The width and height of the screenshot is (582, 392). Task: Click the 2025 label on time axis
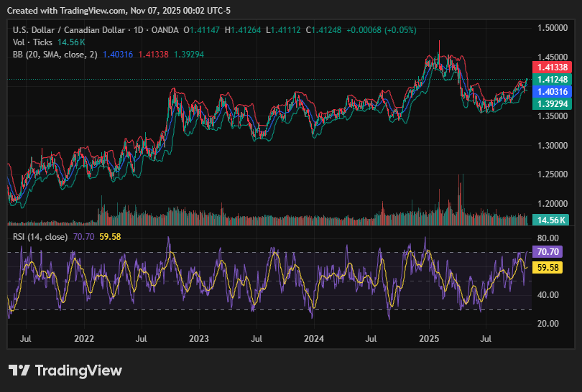429,337
